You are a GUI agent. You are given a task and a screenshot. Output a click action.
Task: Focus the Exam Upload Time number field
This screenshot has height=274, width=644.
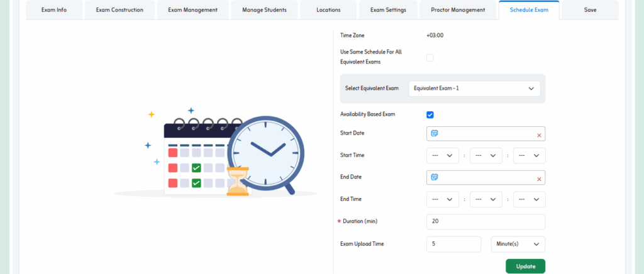453,244
